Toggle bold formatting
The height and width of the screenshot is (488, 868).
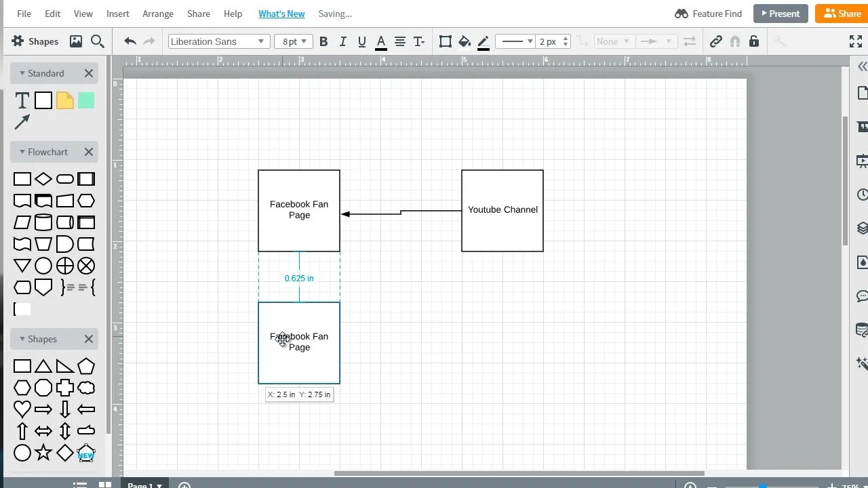[323, 41]
